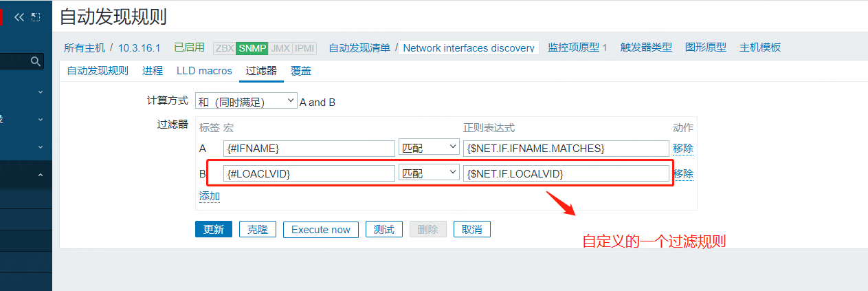Screen dimensions: 868x291
Task: Open operator dropdown for filter A
Action: click(x=429, y=148)
